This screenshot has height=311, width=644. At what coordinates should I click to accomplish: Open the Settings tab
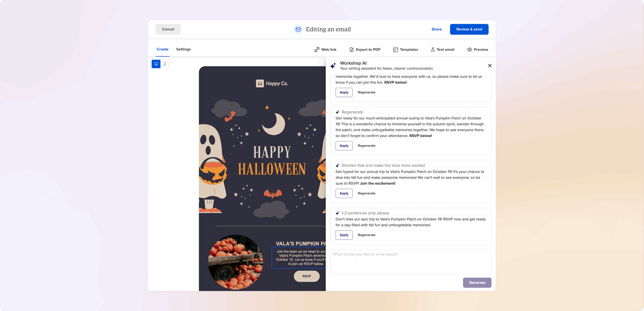click(183, 49)
